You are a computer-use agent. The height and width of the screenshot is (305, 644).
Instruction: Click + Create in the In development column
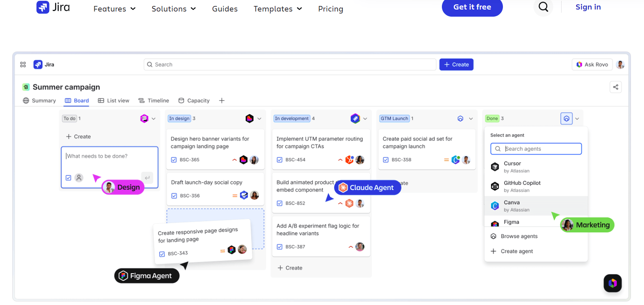(290, 268)
